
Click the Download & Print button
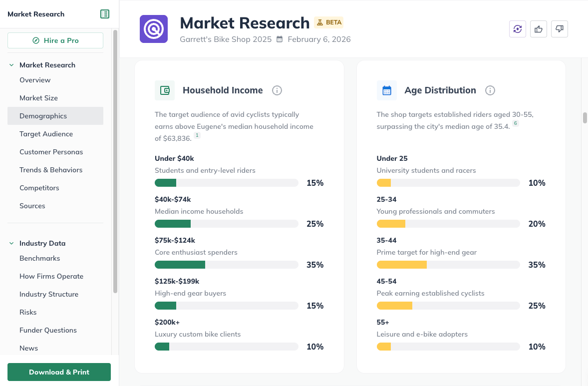[59, 372]
